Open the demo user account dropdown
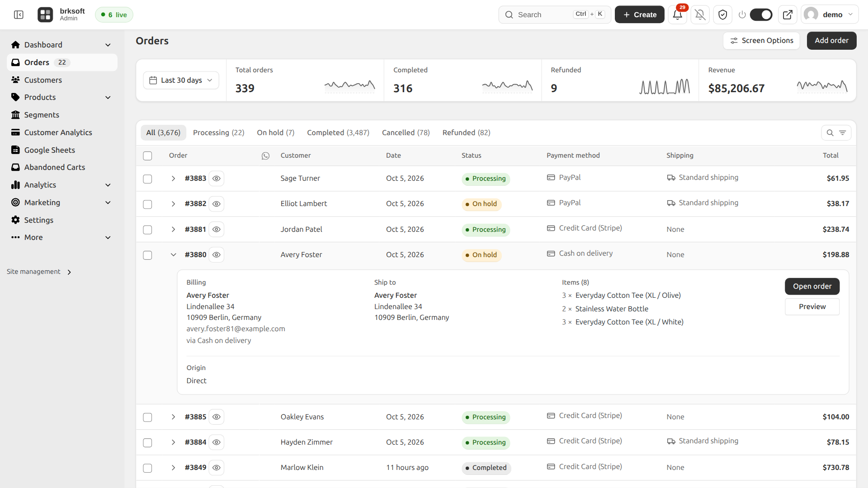 tap(830, 15)
